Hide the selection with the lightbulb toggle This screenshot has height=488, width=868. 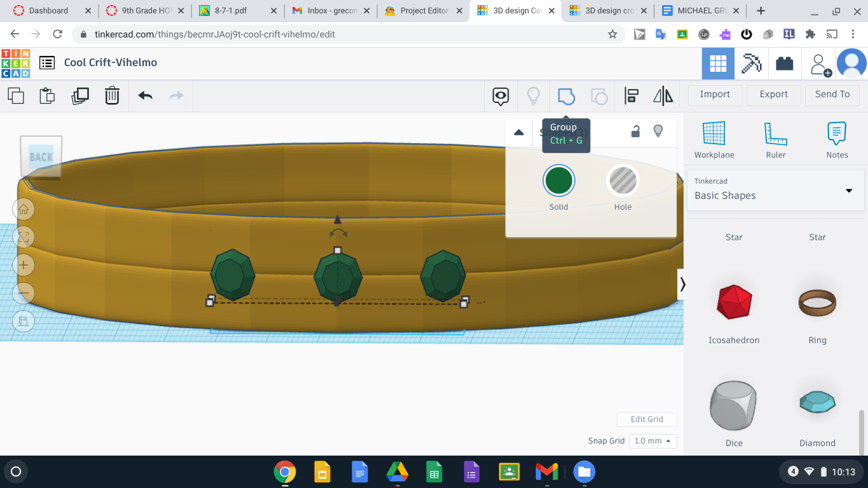coord(658,132)
